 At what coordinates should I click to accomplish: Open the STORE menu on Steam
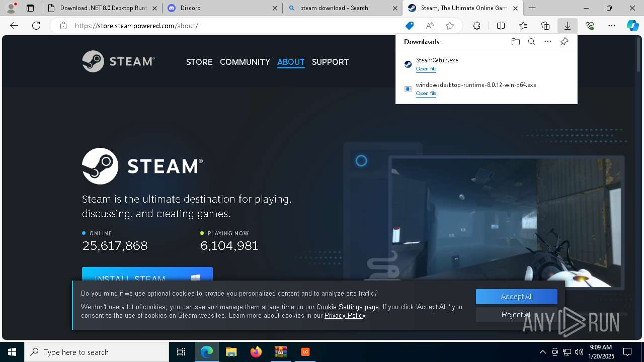(199, 62)
